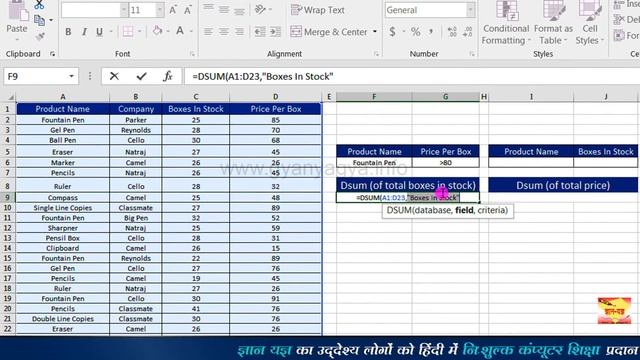The height and width of the screenshot is (360, 640).
Task: Increase font size with larger A
Action: coord(173,10)
